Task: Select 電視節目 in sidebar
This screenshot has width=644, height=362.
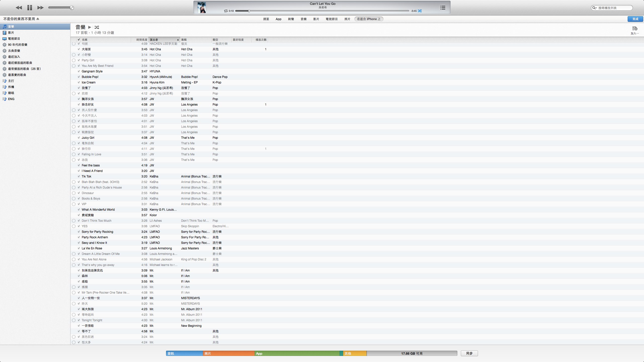Action: point(35,39)
